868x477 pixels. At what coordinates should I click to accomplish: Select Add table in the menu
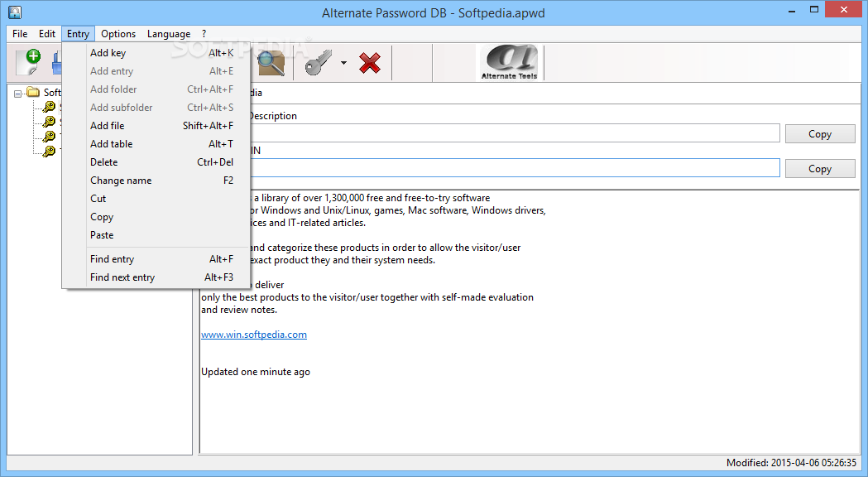156,144
